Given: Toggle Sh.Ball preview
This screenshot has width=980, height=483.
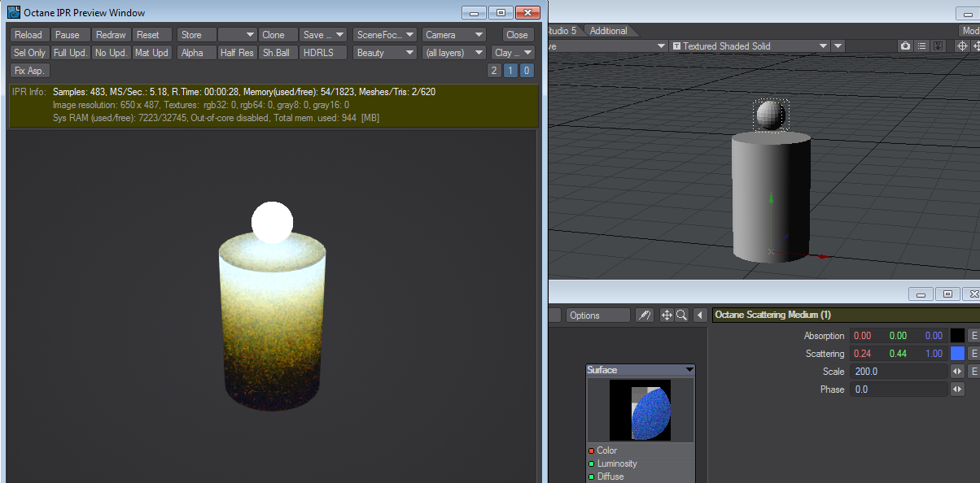Looking at the screenshot, I should (x=278, y=53).
